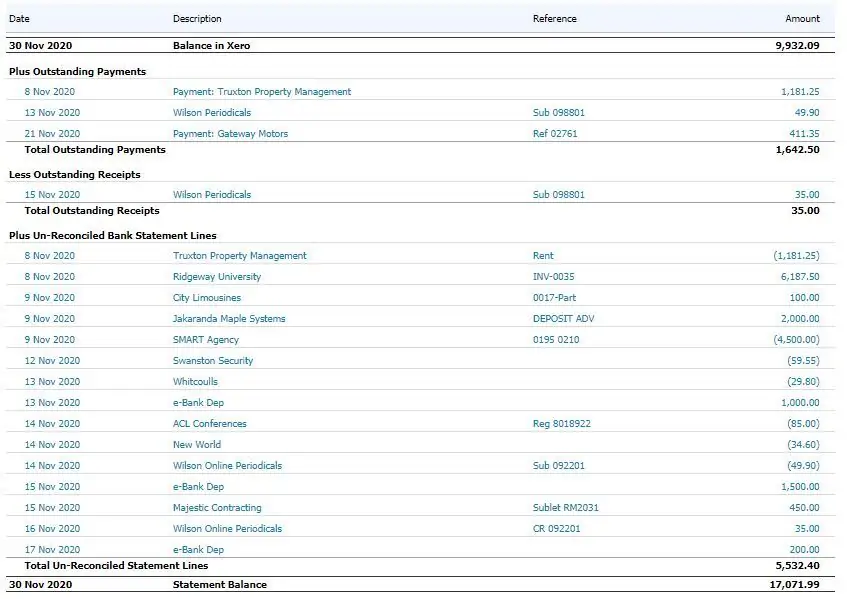Viewport: 847px width, 599px height.
Task: Open the 15 Nov Wilson Periodicals receipt
Action: tap(212, 195)
